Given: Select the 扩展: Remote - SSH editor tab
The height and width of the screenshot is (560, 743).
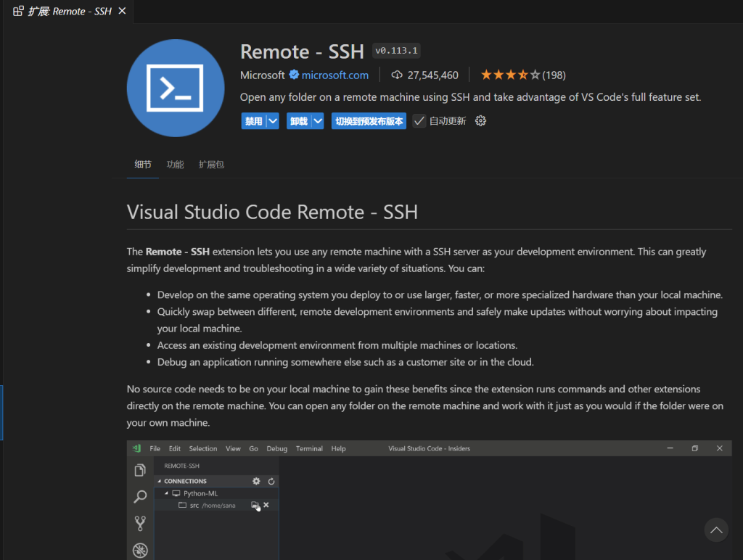Looking at the screenshot, I should coord(69,12).
